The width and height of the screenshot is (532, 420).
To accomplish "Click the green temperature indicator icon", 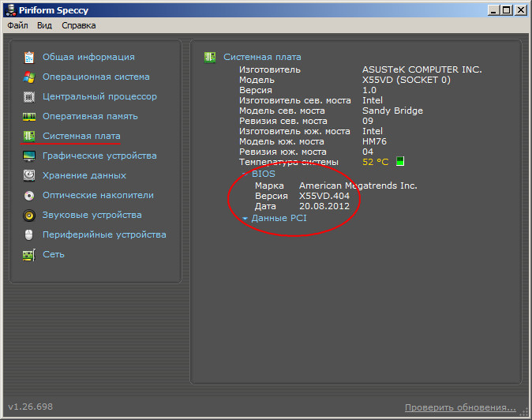I will pos(400,162).
